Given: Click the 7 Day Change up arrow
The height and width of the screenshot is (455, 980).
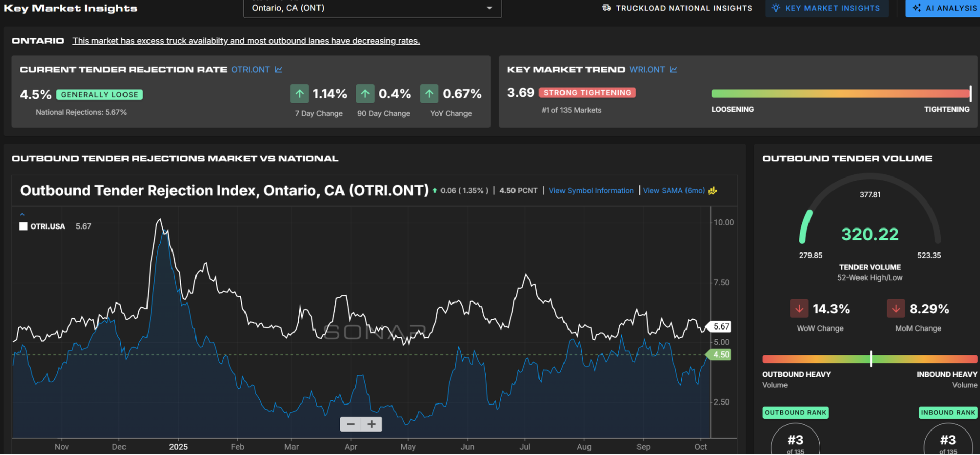Looking at the screenshot, I should click(x=300, y=94).
